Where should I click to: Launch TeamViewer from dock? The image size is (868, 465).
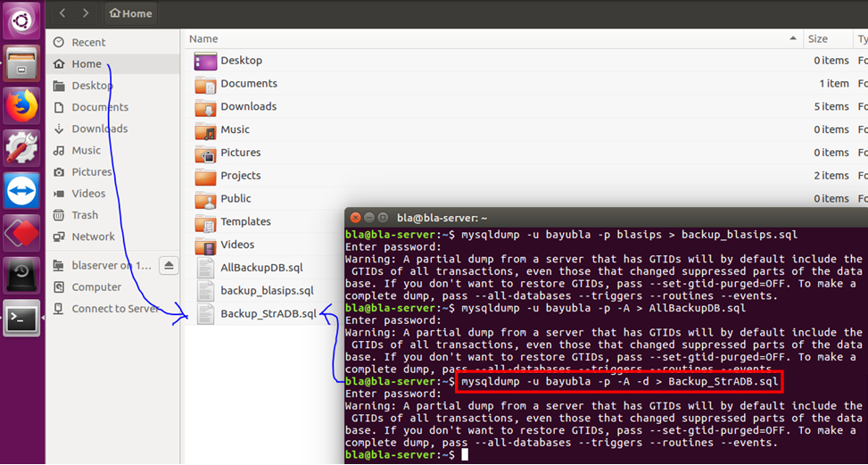pyautogui.click(x=21, y=190)
